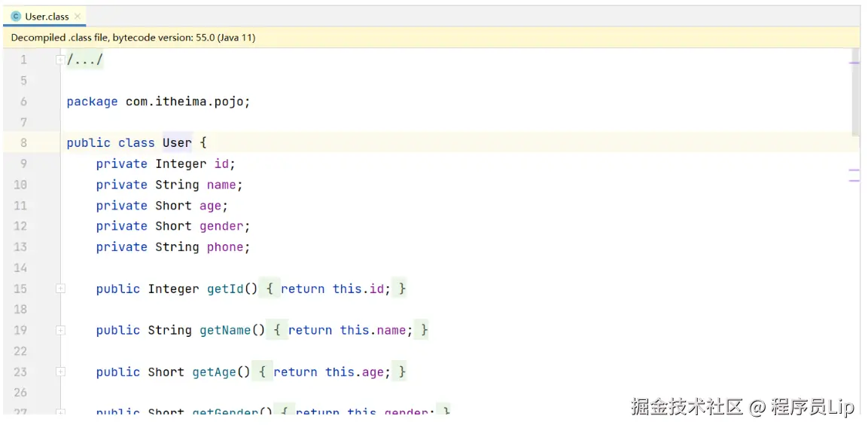Click the class file icon on User.class tab

pos(16,17)
